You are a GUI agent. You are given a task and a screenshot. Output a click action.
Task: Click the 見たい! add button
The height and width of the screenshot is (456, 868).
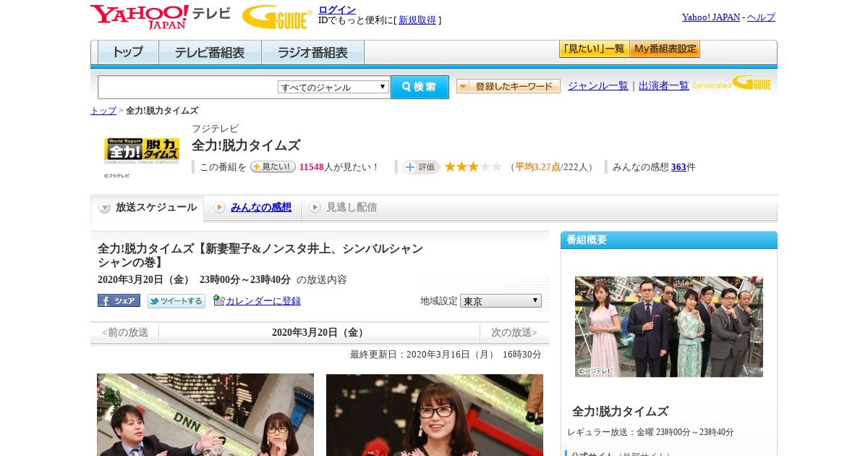(273, 166)
